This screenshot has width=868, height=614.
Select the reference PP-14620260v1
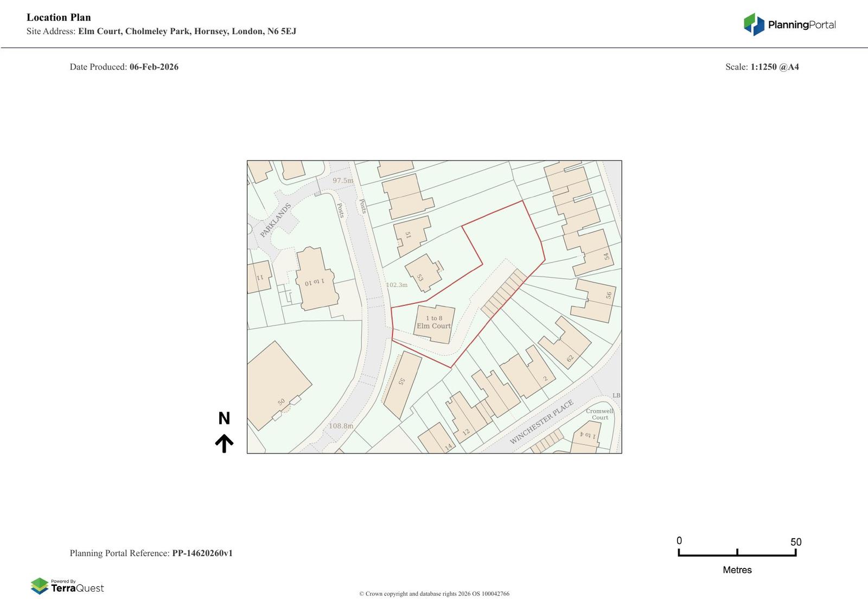tap(202, 553)
